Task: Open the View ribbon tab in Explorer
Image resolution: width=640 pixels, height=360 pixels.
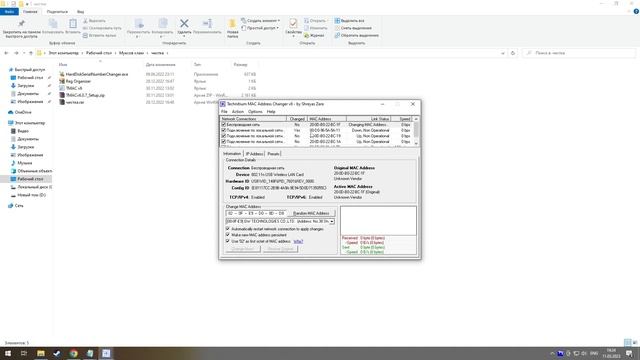Action: (80, 12)
